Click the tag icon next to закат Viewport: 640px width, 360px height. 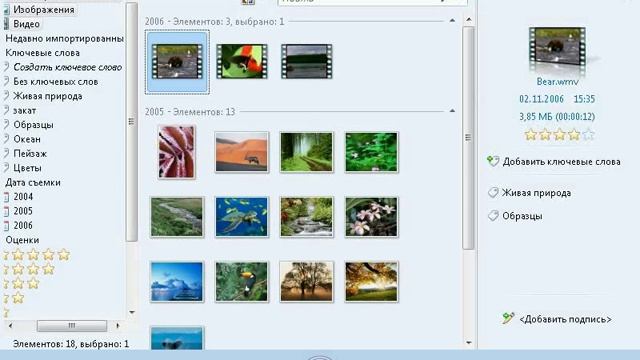6,110
